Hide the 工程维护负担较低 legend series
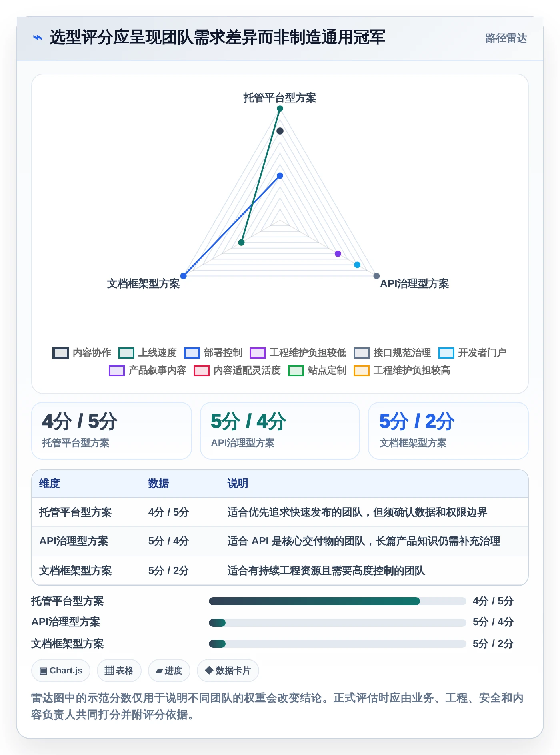The image size is (560, 755). (x=298, y=353)
